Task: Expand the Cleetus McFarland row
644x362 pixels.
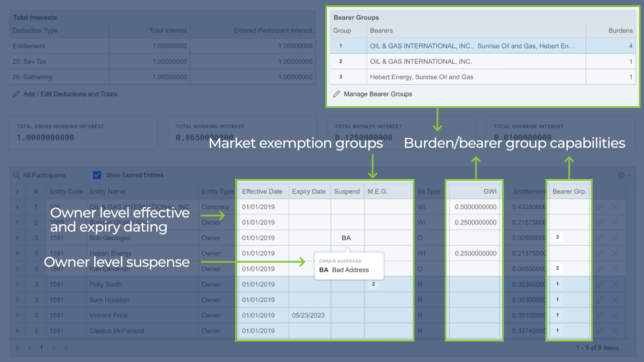Action: coord(17,331)
